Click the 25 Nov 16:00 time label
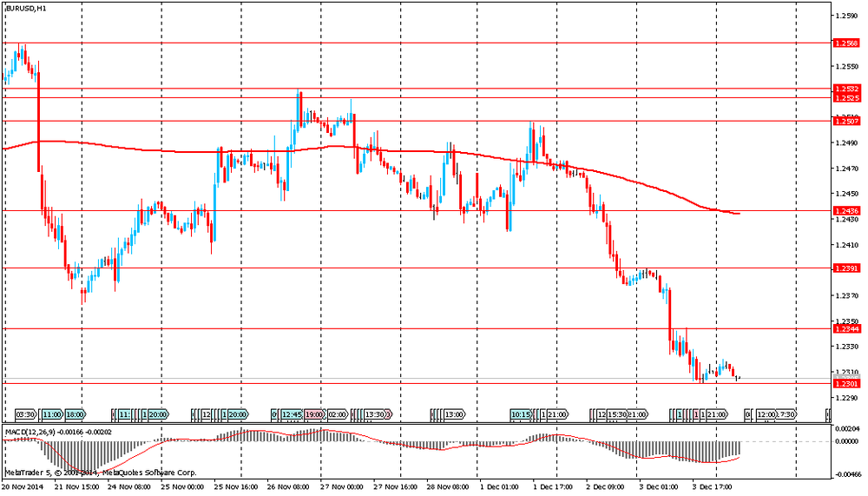Viewport: 868px width, 496px height. point(236,487)
